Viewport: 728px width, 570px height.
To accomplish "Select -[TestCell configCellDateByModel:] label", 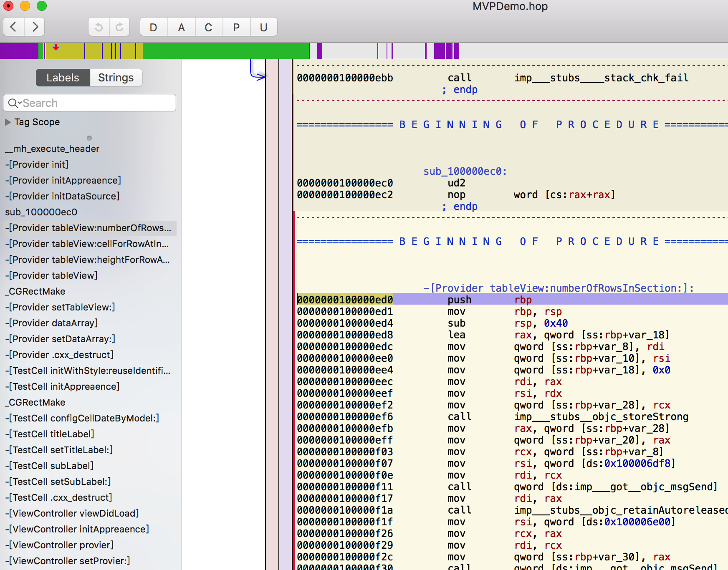I will click(x=82, y=418).
